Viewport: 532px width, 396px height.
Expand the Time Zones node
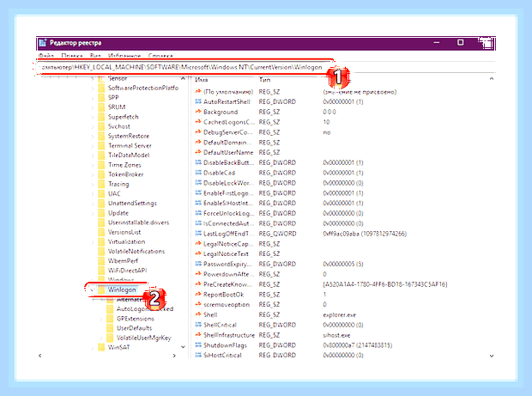(93, 165)
